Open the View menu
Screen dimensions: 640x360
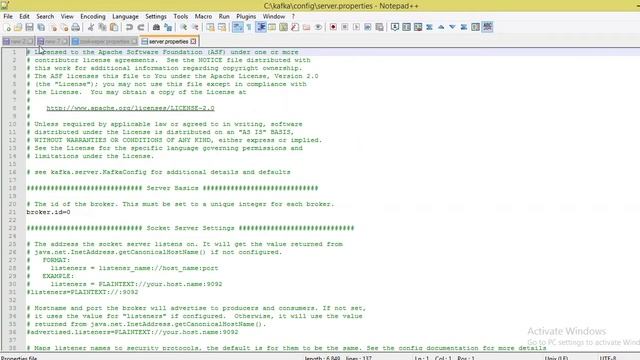tap(67, 16)
